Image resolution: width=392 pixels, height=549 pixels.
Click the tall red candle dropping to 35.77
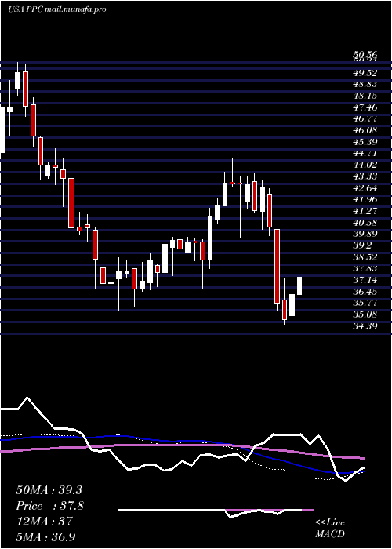pyautogui.click(x=277, y=266)
